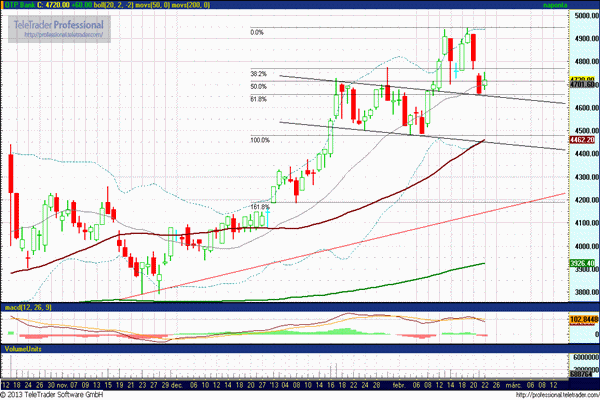This screenshot has width=600, height=400.
Task: Click the 100.0% Fibonacci level label
Action: point(260,140)
